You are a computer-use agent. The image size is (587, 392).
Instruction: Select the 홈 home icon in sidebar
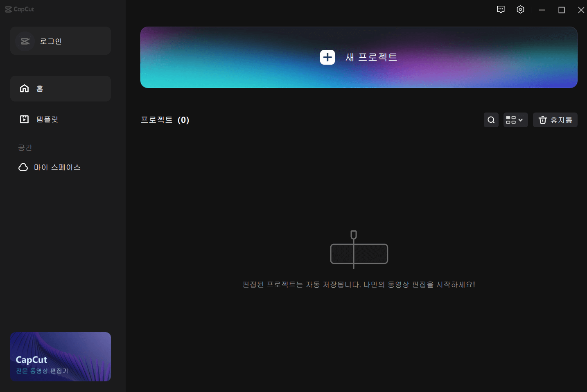pyautogui.click(x=24, y=88)
